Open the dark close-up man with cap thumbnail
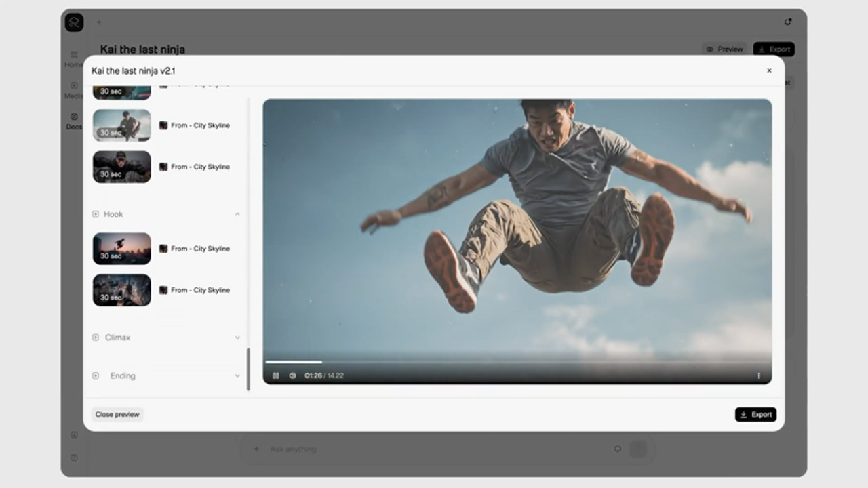Screen dimensions: 868x488 [122, 167]
